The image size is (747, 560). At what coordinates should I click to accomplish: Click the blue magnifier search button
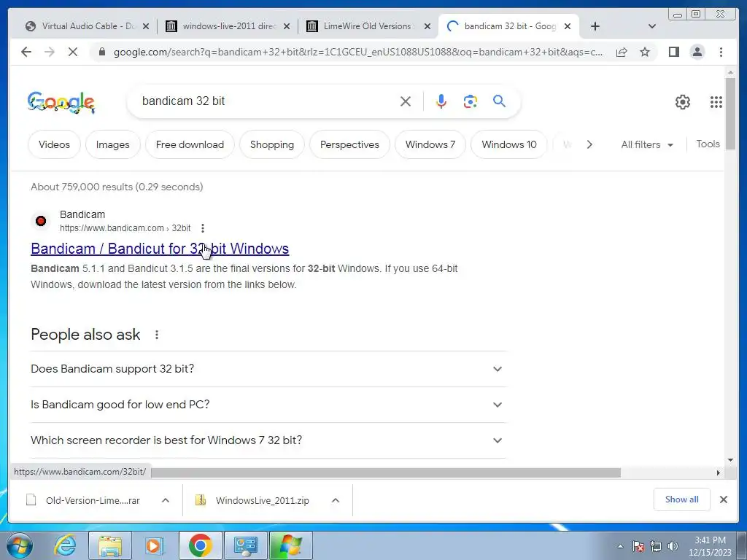(499, 101)
